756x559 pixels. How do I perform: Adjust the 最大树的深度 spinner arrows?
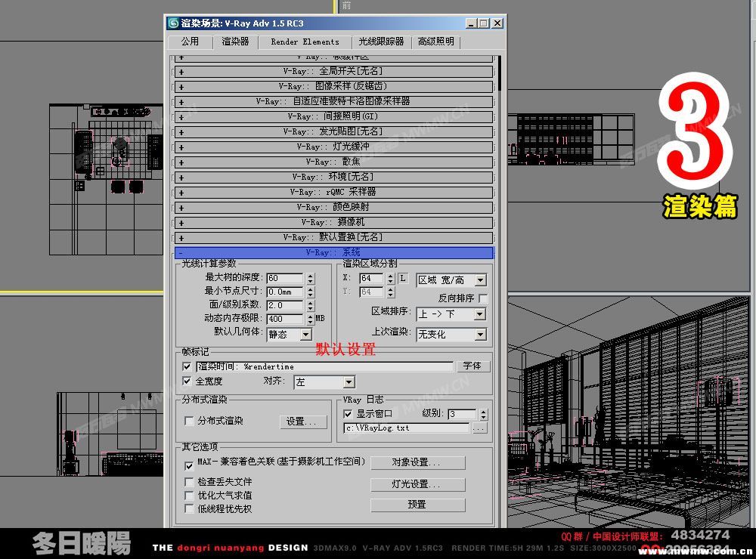(310, 278)
